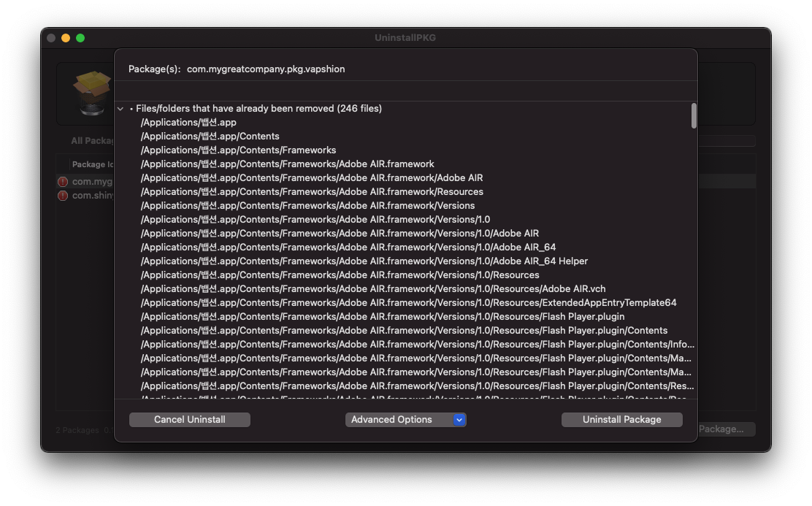Select the row ending in Versions/1.0/Resources

(405, 275)
